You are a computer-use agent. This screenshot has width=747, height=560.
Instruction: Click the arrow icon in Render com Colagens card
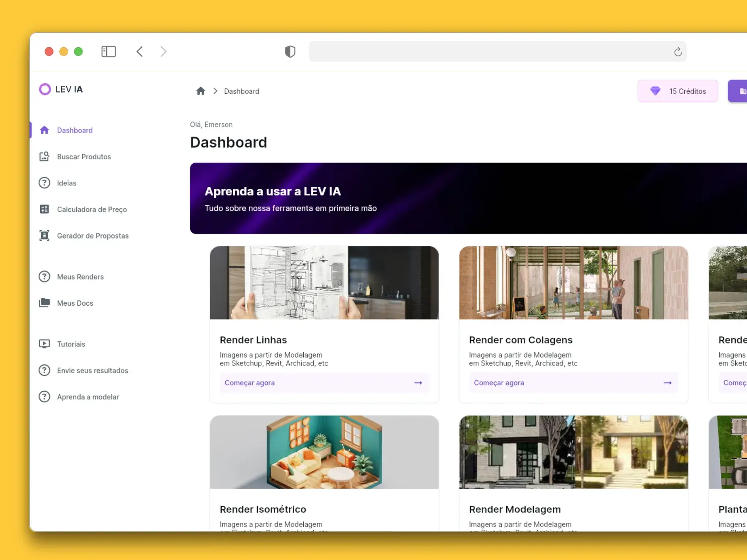tap(668, 383)
